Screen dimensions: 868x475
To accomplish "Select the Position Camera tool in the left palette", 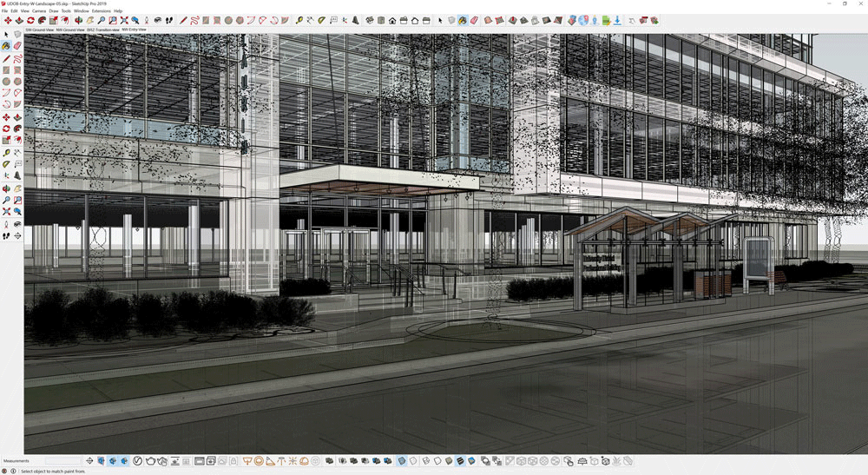I will pos(6,224).
